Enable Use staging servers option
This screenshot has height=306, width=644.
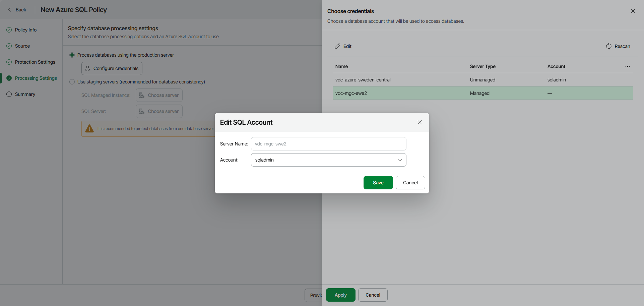(72, 82)
